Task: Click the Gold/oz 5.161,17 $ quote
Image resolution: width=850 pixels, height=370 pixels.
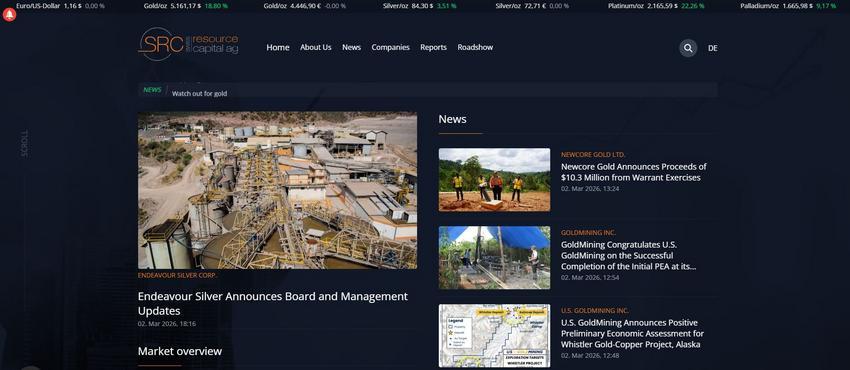Action: [186, 6]
